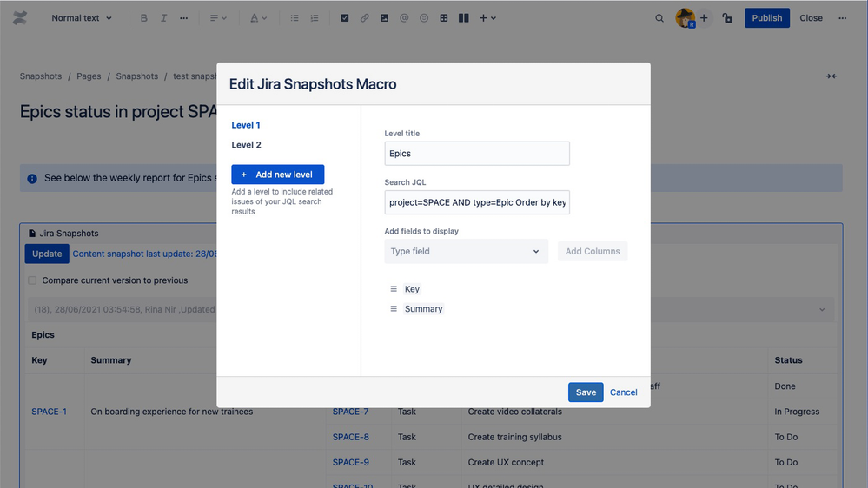Viewport: 868px width, 488px height.
Task: Click Add Columns button
Action: [593, 251]
